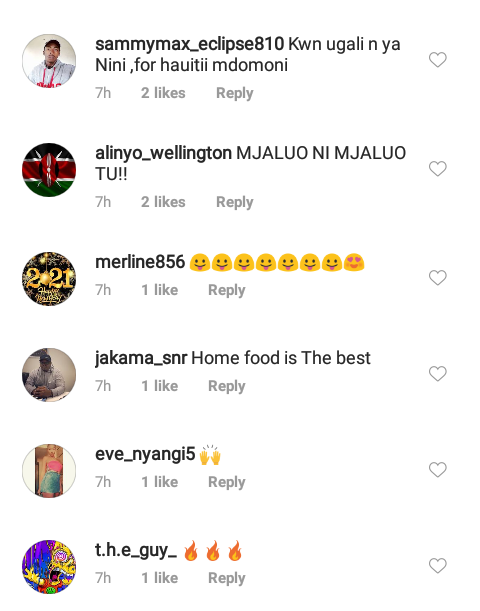
Task: Like sammymax_eclipse810's comment with the heart
Action: (438, 60)
